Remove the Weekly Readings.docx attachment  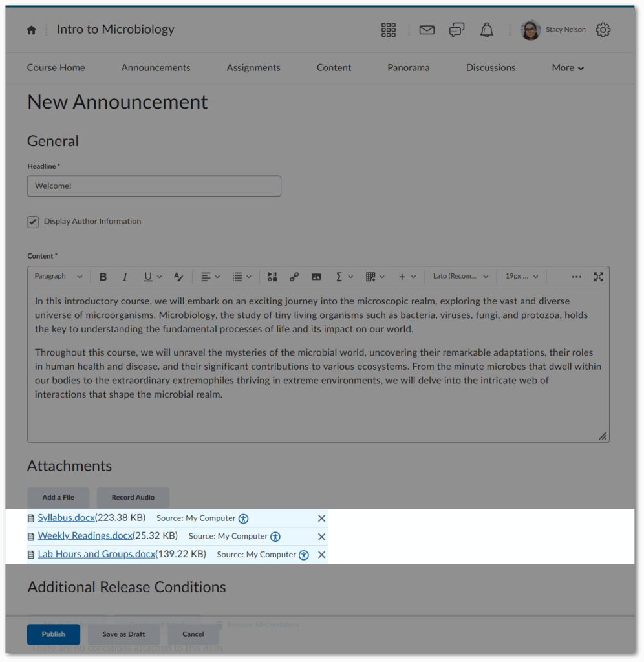(x=321, y=536)
